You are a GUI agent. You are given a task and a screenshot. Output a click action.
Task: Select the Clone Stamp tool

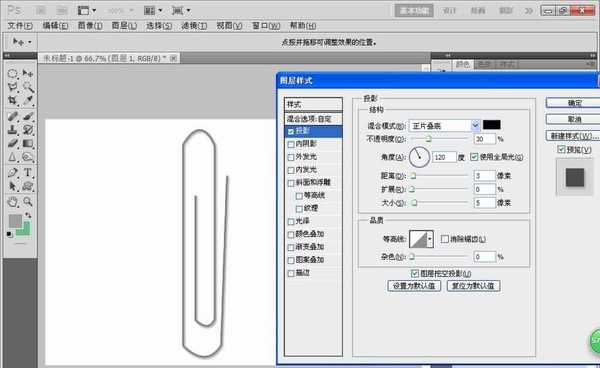tap(13, 130)
